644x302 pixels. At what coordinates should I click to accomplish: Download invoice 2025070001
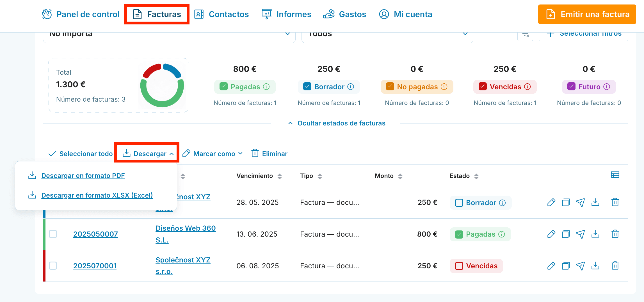pos(595,266)
